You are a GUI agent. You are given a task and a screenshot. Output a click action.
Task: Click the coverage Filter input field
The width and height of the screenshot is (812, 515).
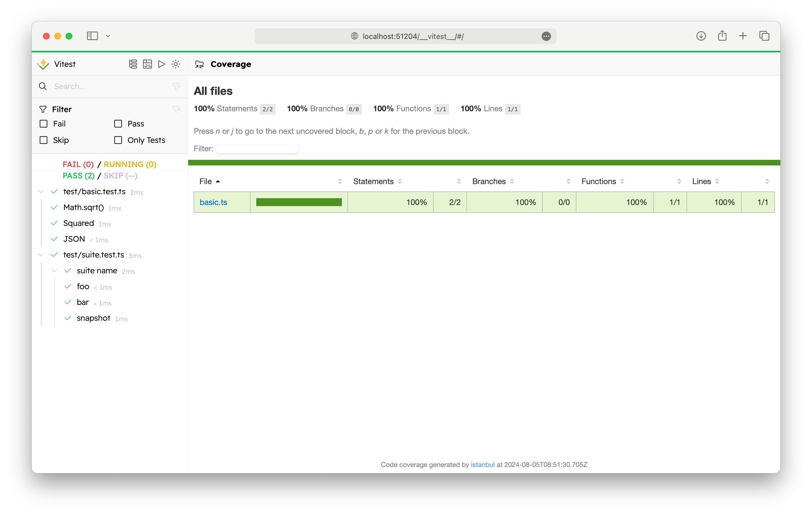coord(257,149)
